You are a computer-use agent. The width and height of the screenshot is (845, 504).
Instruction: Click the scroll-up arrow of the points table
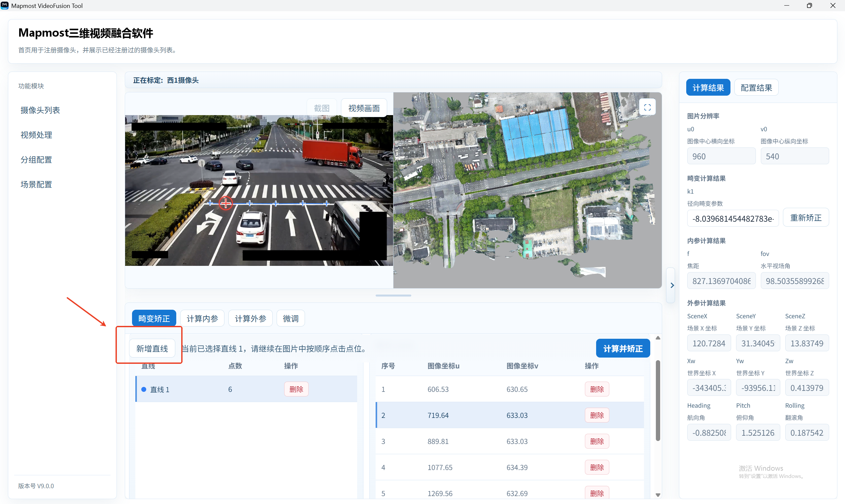point(658,338)
